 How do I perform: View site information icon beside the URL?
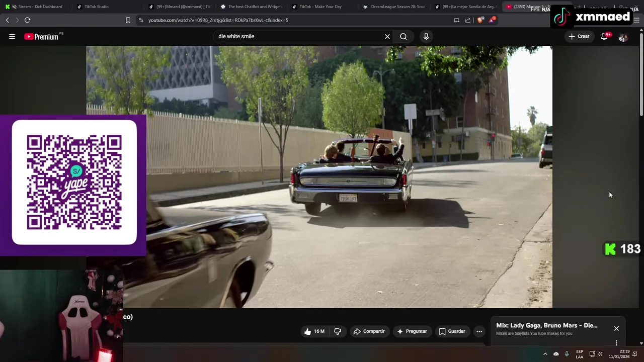[141, 20]
